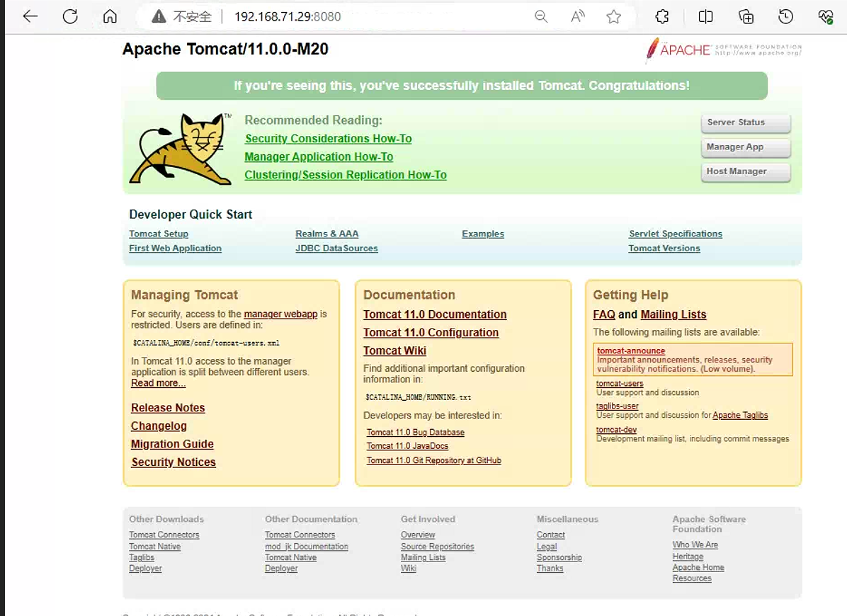Open the Security Notices link

click(174, 462)
